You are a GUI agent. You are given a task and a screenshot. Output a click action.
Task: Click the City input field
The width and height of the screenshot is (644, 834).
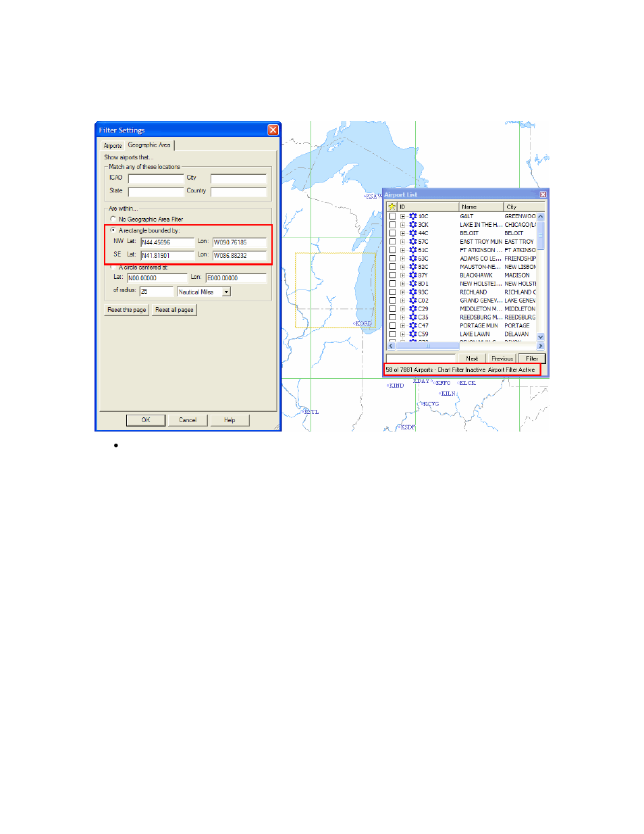tap(238, 179)
